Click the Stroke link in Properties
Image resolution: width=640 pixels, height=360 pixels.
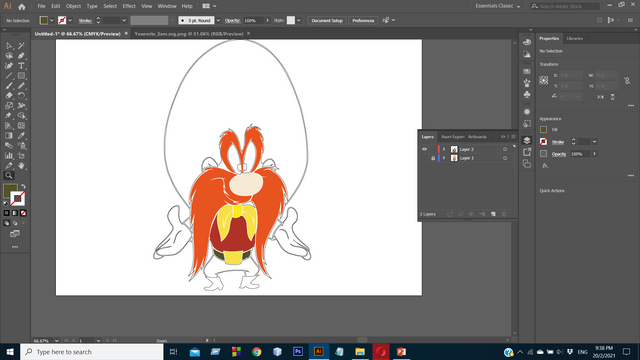(x=558, y=142)
